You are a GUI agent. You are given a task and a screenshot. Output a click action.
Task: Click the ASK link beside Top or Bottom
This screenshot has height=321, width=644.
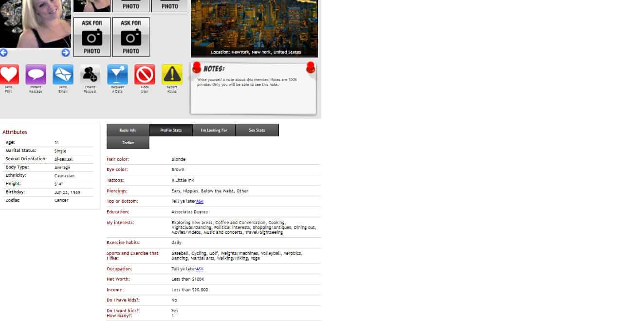pos(200,201)
